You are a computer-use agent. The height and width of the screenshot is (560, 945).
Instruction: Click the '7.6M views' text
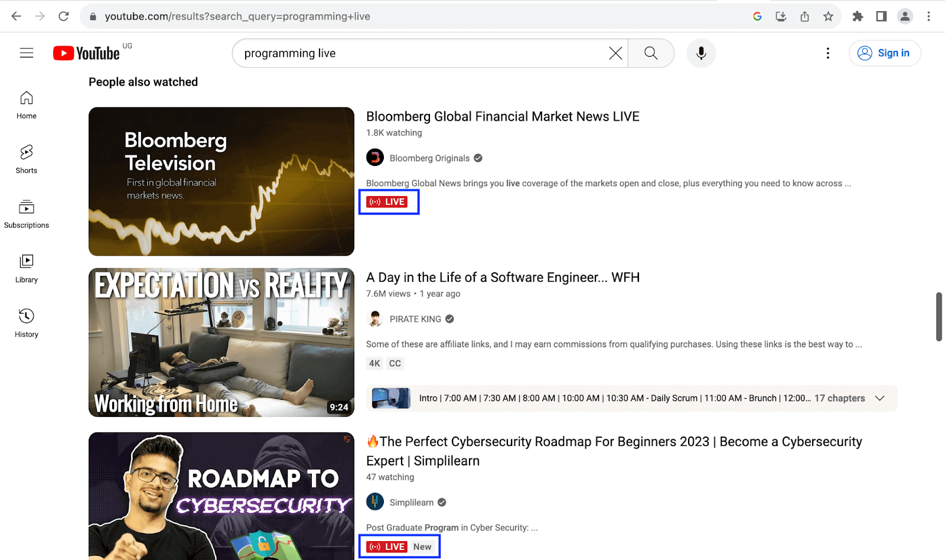(x=388, y=294)
